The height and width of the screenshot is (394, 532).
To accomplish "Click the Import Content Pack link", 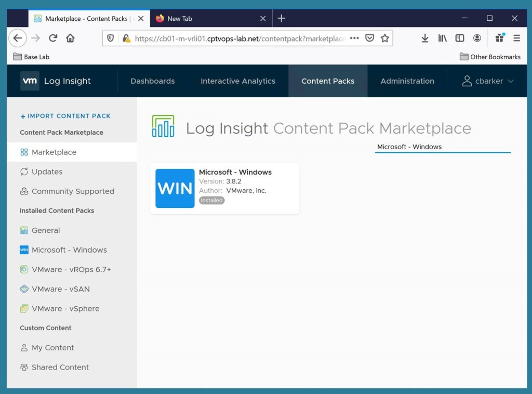I will [65, 116].
